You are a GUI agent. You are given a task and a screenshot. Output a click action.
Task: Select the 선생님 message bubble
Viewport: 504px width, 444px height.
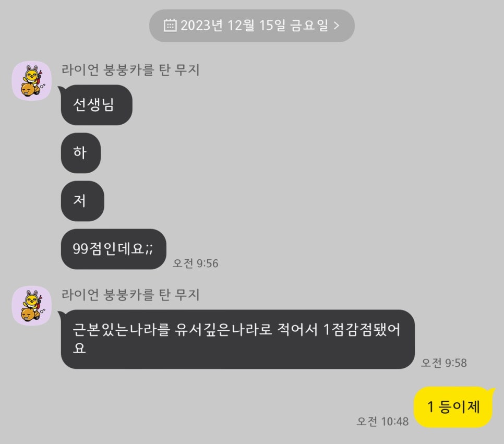96,105
